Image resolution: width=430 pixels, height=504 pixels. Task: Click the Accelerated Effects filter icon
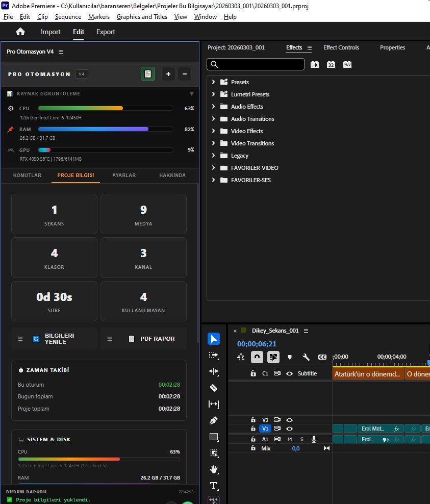pos(315,65)
